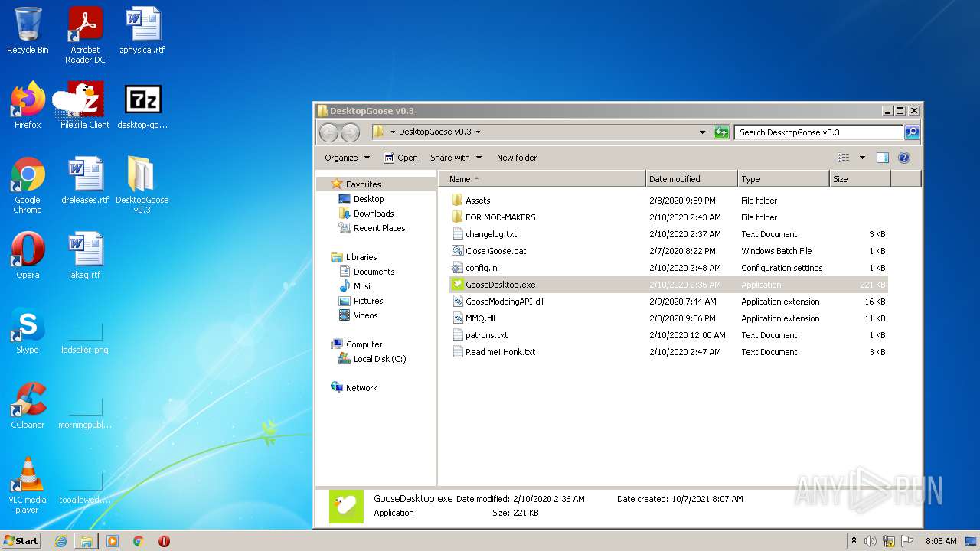
Task: Open view options dropdown arrow
Action: click(862, 158)
